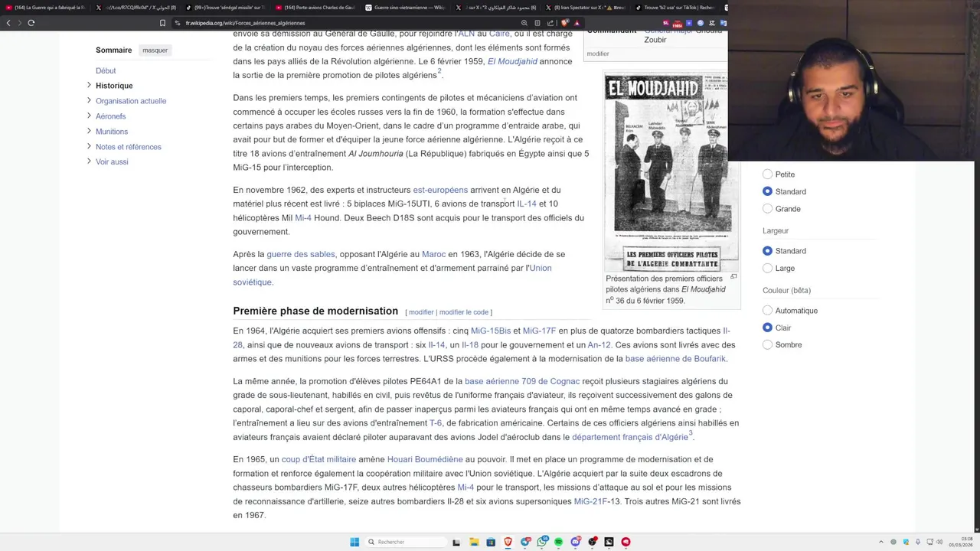980x551 pixels.
Task: Click the share icon in address bar
Action: (x=550, y=23)
